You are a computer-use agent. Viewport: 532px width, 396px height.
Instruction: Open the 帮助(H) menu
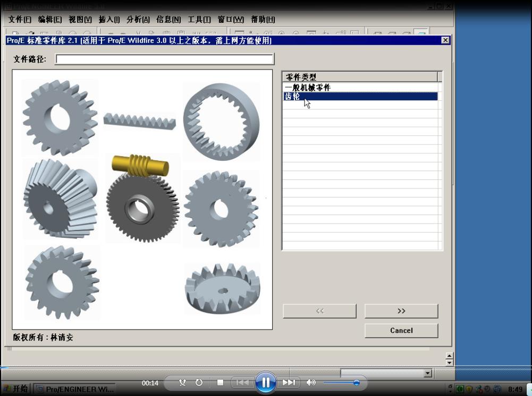click(x=263, y=20)
